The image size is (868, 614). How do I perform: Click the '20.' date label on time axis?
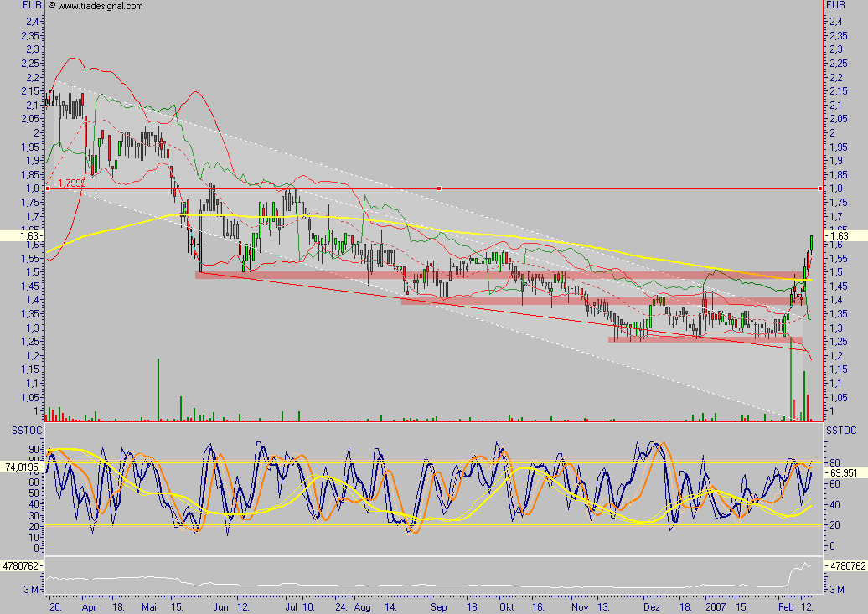click(55, 606)
